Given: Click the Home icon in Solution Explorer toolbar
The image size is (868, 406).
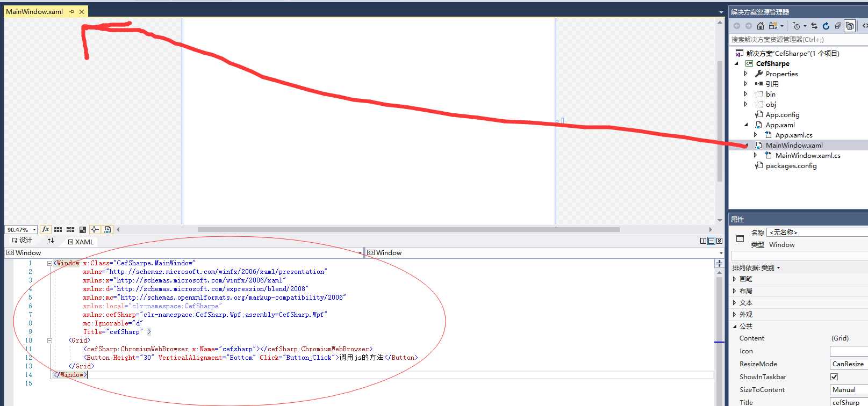Looking at the screenshot, I should click(760, 26).
